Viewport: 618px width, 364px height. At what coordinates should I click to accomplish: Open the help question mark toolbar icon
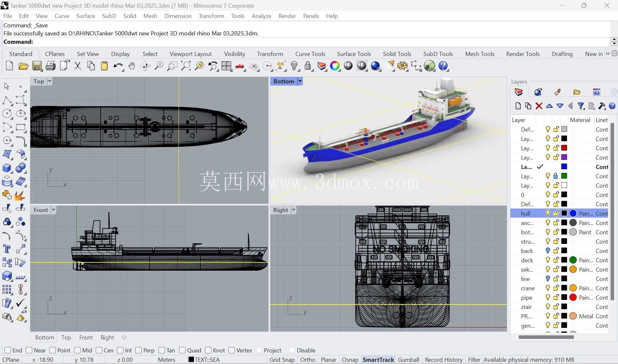[x=443, y=66]
